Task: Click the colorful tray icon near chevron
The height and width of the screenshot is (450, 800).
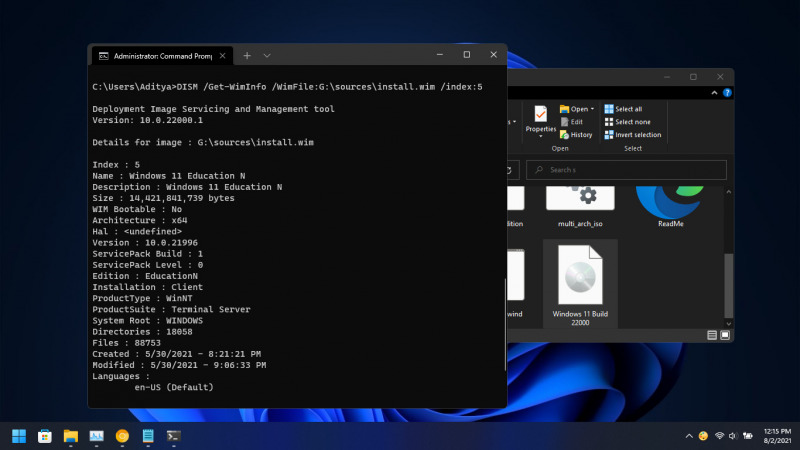Action: coord(704,436)
